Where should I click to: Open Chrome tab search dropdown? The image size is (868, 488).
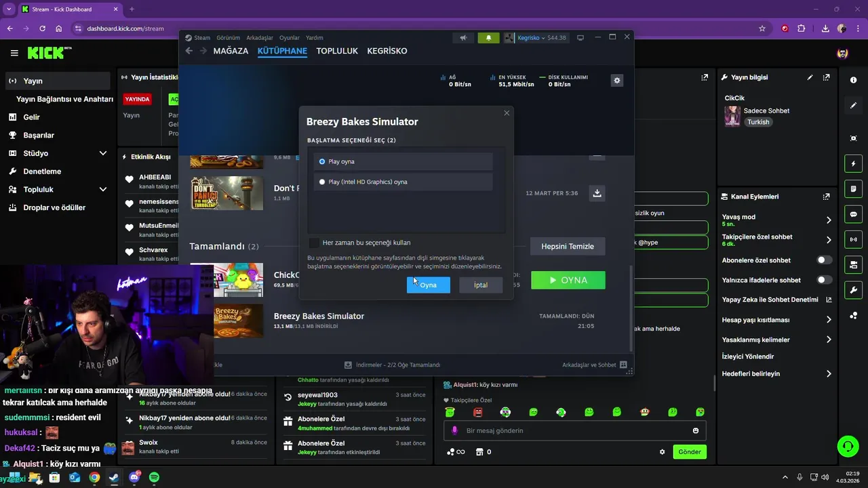pyautogui.click(x=9, y=9)
